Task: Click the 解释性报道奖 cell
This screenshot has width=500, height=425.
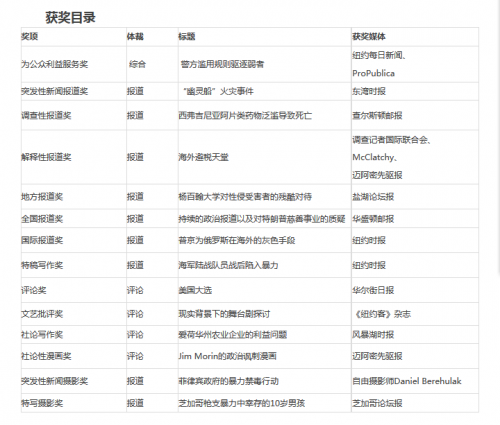Action: point(46,157)
